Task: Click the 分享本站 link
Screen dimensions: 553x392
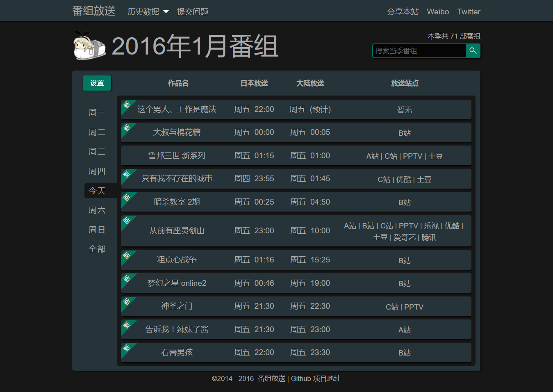Action: (x=403, y=11)
